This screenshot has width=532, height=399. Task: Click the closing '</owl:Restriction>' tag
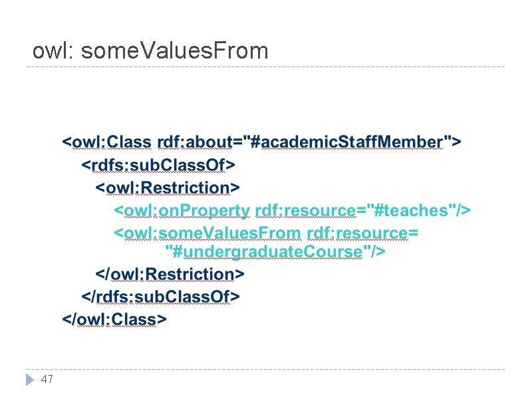click(x=170, y=274)
